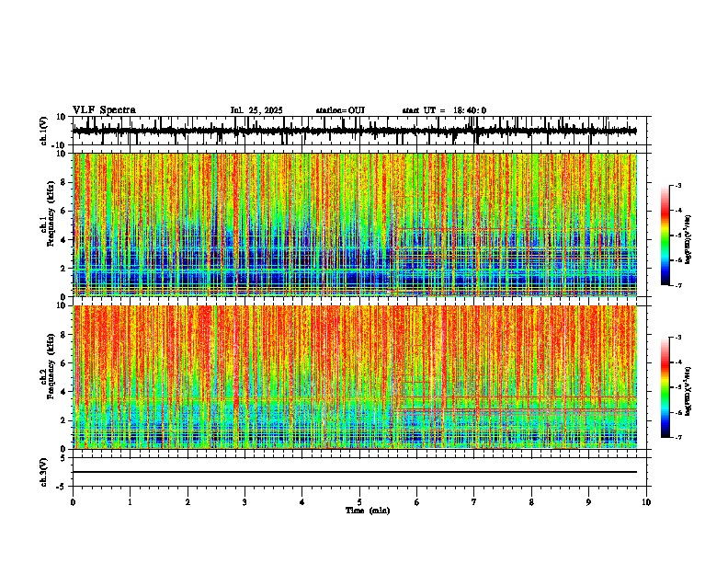728x563 pixels.
Task: Click time axis tick label '5'
Action: point(359,502)
